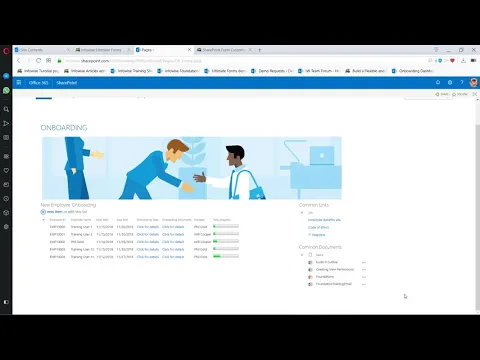Image resolution: width=480 pixels, height=360 pixels.
Task: Open the notifications bell icon
Action: click(x=438, y=82)
